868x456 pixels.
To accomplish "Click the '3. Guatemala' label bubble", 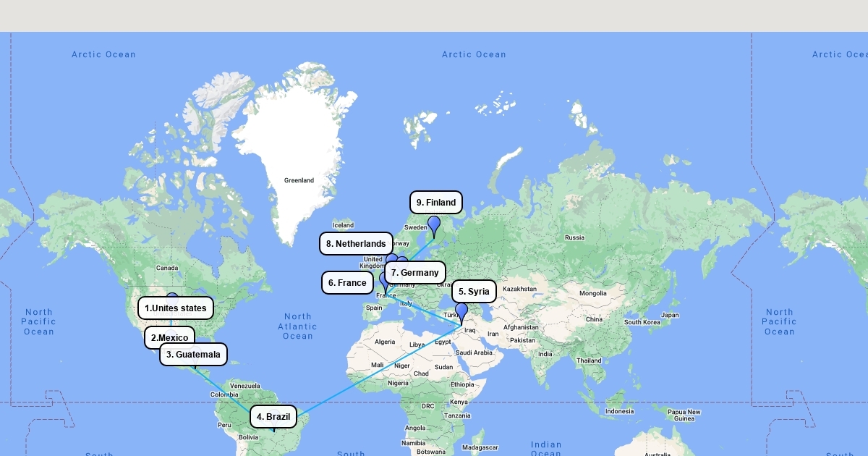I will point(193,355).
